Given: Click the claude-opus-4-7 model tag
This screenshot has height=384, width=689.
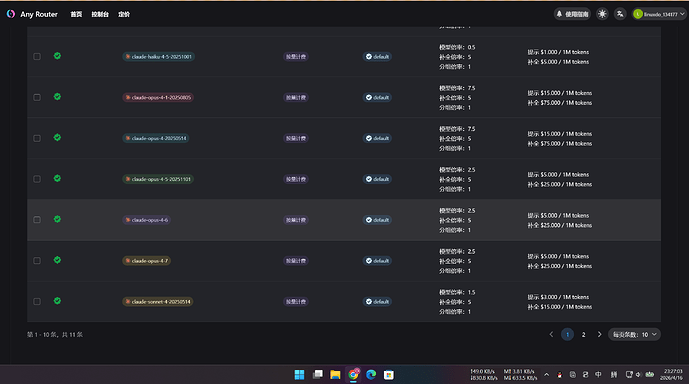Looking at the screenshot, I should [x=146, y=261].
